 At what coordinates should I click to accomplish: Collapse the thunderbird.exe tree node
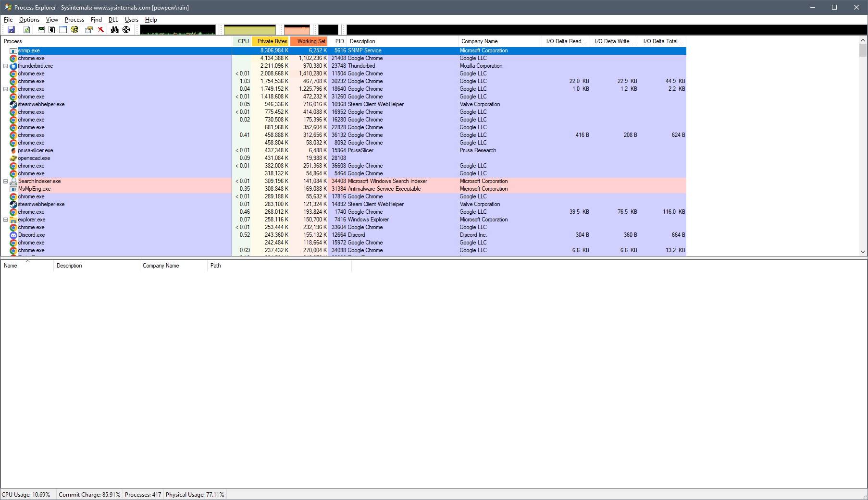pyautogui.click(x=5, y=66)
